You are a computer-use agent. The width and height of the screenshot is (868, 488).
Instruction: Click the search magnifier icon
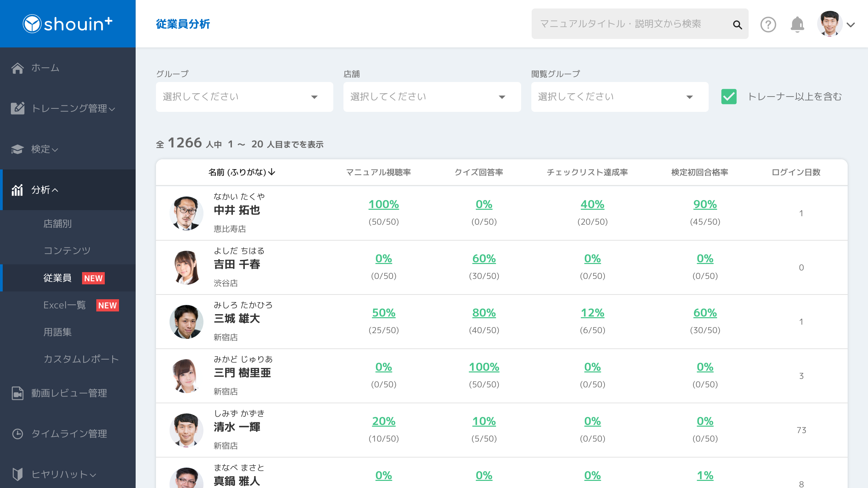point(737,25)
